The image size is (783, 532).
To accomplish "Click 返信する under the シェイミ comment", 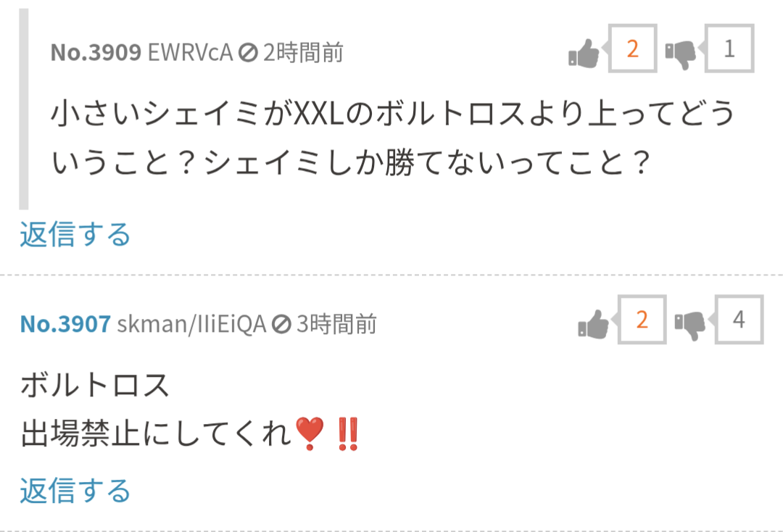I will click(75, 235).
